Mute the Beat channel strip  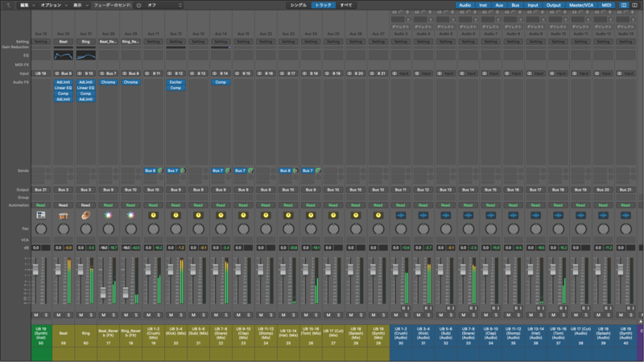58,315
